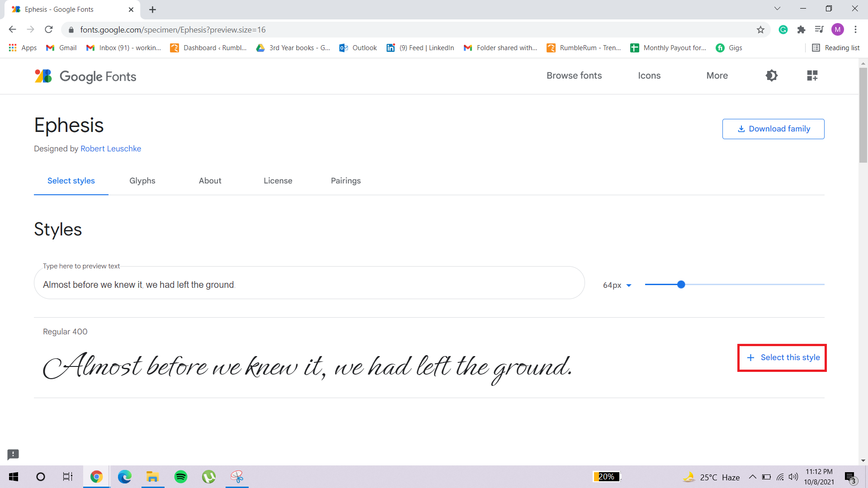Close the Ephesis - Google Fonts tab
Image resolution: width=868 pixels, height=488 pixels.
tap(131, 9)
